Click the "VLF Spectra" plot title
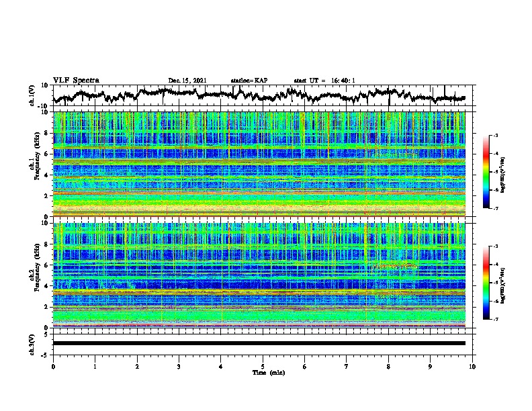This screenshot has height=411, width=532. (76, 81)
